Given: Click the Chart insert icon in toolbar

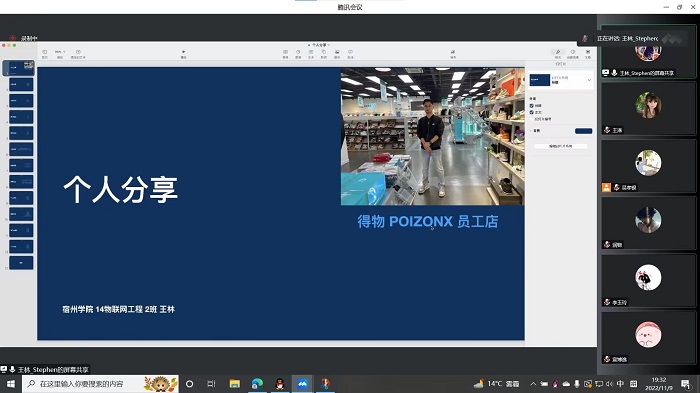Looking at the screenshot, I should (x=298, y=54).
